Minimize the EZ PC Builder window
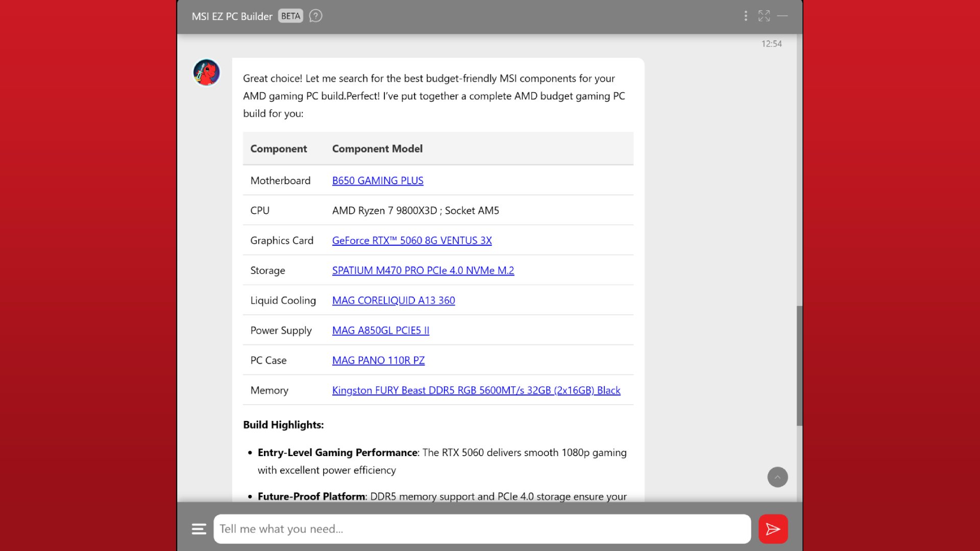Viewport: 980px width, 551px height. click(782, 16)
